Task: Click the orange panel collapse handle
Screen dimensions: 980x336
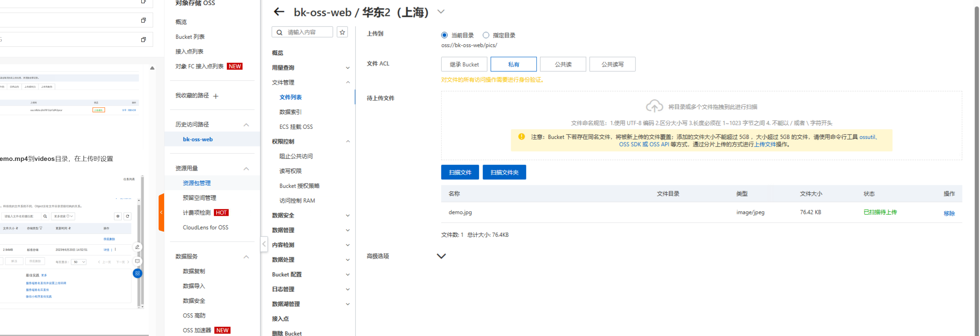Action: [x=161, y=212]
